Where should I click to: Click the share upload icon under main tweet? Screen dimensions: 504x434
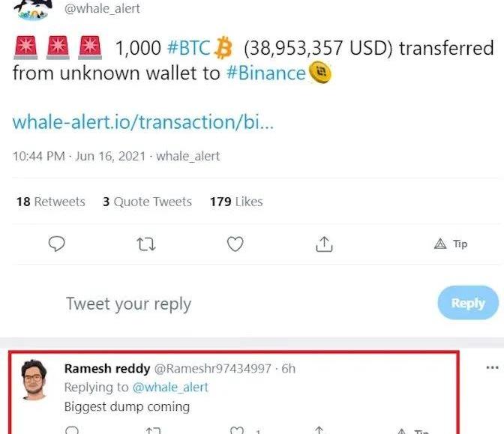(324, 244)
